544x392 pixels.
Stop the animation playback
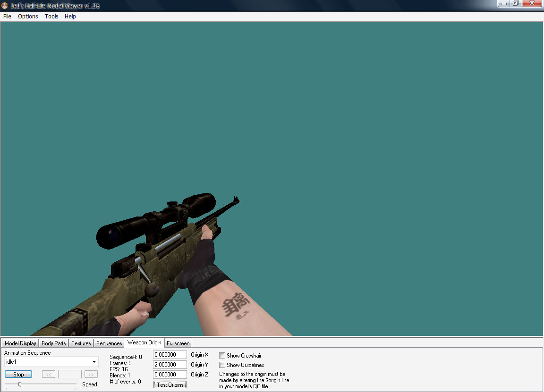click(18, 375)
